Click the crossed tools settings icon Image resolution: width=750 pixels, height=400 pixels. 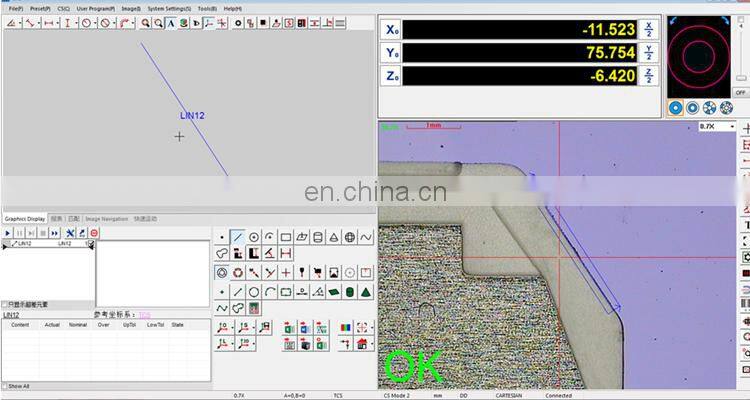pos(70,233)
